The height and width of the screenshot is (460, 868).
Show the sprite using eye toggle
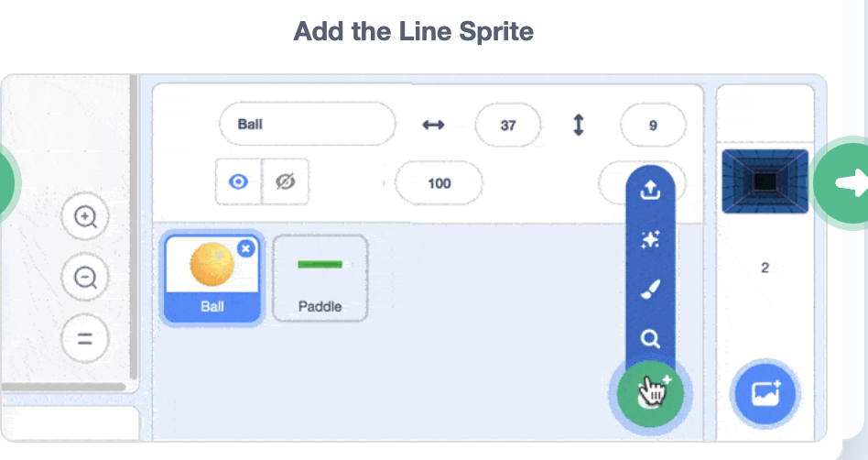point(239,182)
